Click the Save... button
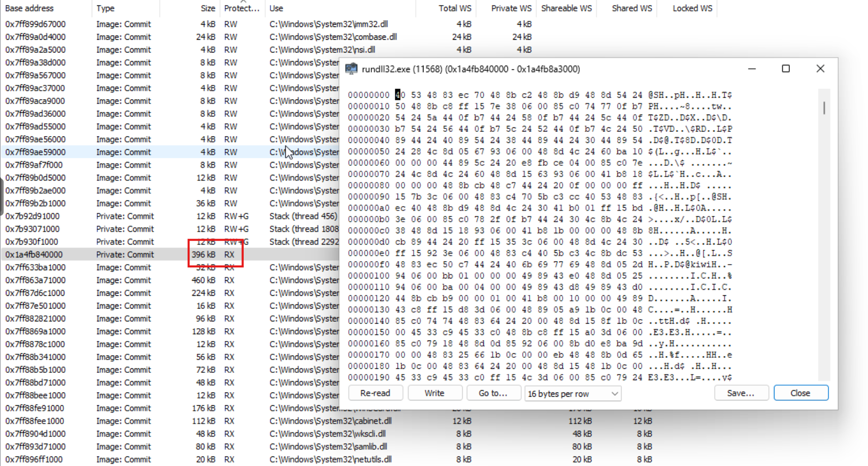The height and width of the screenshot is (466, 868). pos(740,393)
